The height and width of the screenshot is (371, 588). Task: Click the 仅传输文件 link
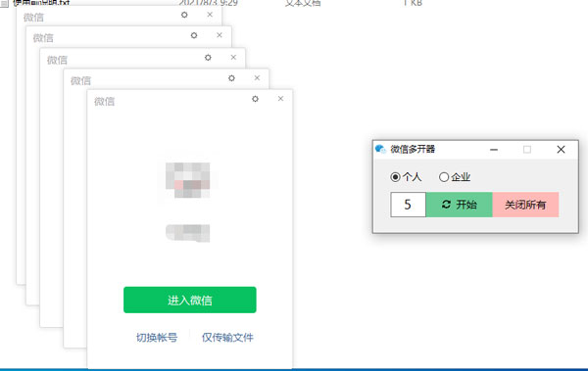[227, 338]
